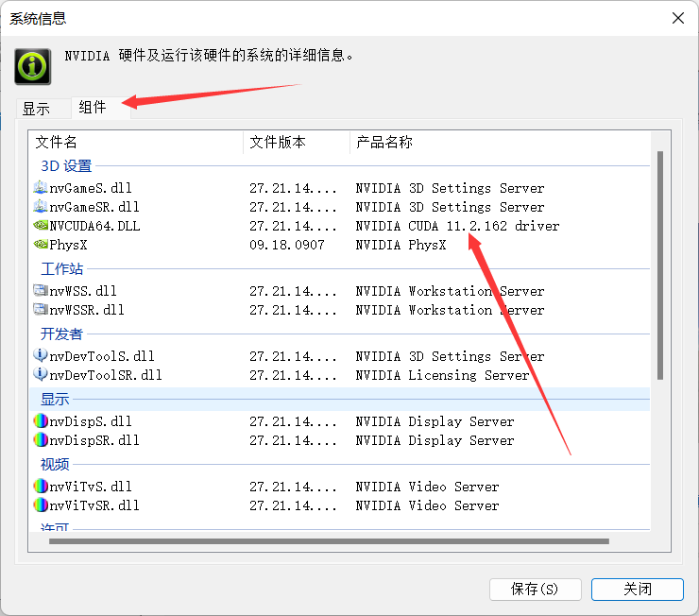The width and height of the screenshot is (699, 616).
Task: Close the 系统信息 dialog window
Action: click(x=678, y=18)
